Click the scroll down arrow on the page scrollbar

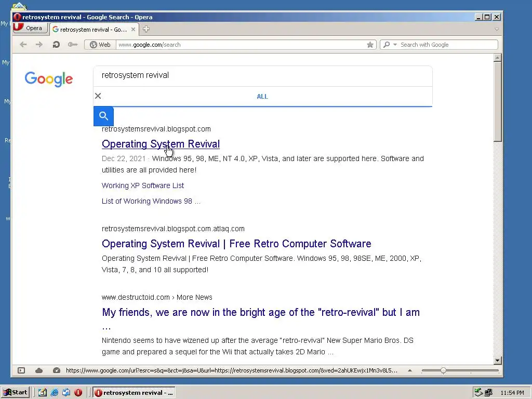(x=497, y=361)
